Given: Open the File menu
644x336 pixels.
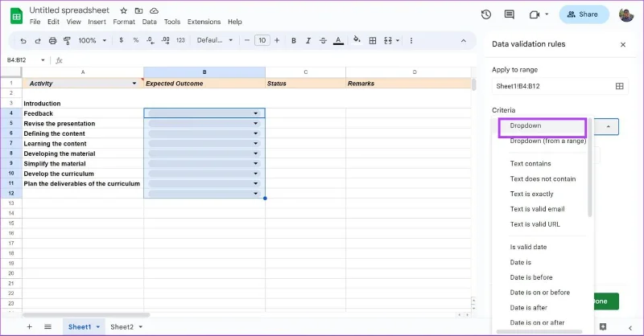Looking at the screenshot, I should [35, 22].
